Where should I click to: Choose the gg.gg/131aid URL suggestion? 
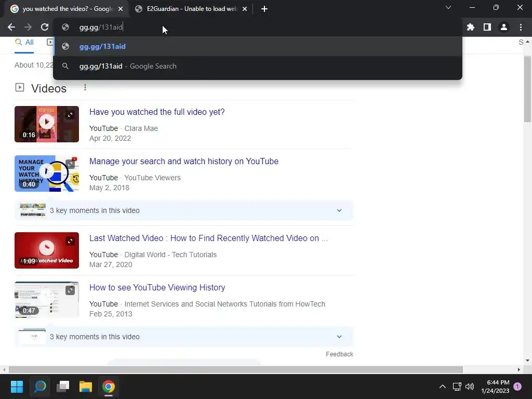tap(258, 46)
